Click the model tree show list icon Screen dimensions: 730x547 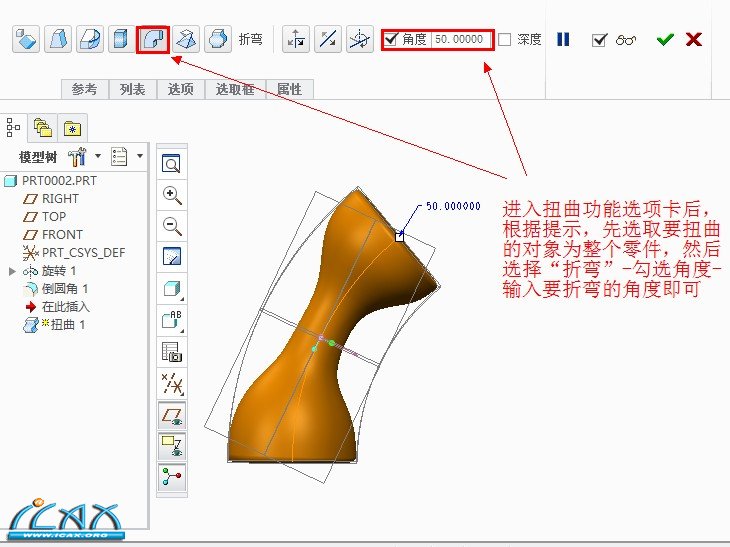click(x=119, y=156)
